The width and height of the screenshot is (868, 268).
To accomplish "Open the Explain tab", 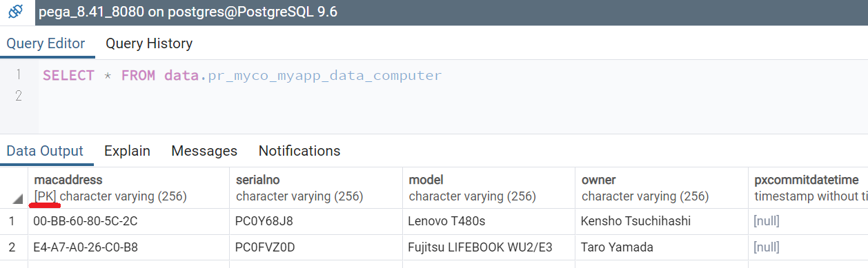I will [x=127, y=151].
